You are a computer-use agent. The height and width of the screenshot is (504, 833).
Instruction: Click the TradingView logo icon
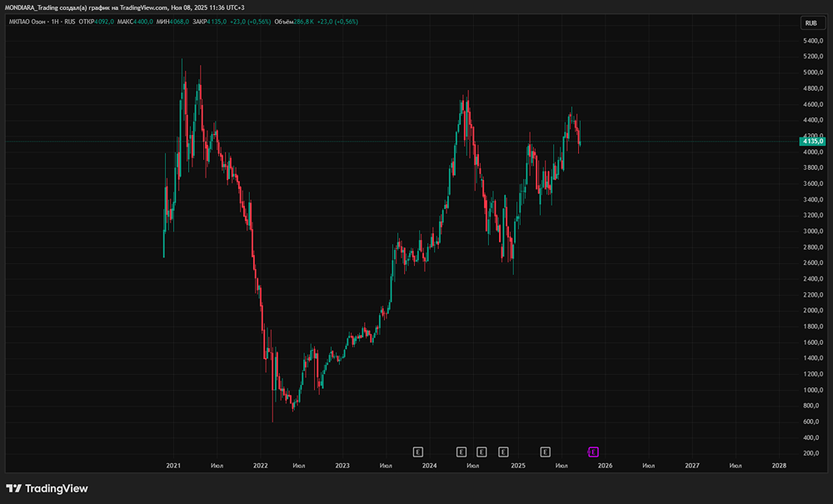14,488
